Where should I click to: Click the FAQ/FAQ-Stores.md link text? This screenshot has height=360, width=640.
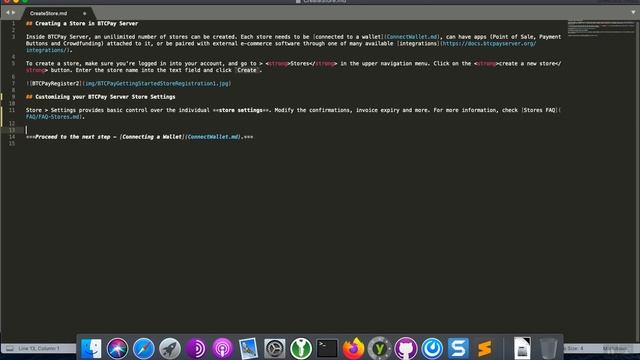pyautogui.click(x=53, y=117)
